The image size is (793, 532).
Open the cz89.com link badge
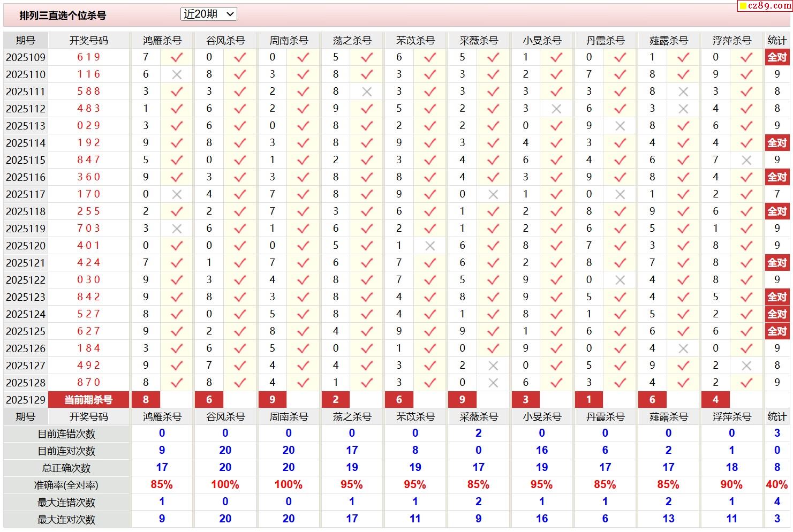[765, 6]
